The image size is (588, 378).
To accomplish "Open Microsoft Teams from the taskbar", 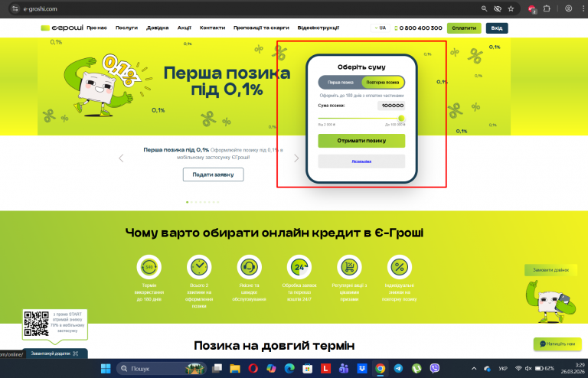I will click(344, 369).
